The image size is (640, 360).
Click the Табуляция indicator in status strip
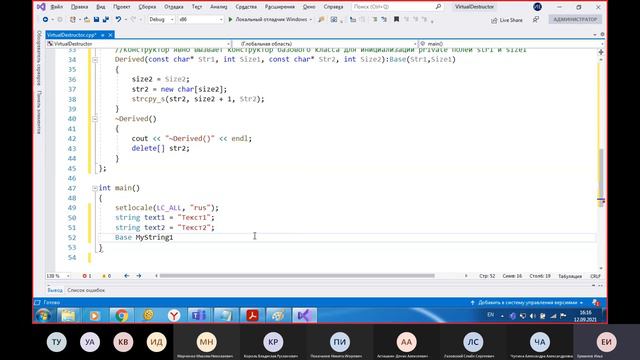click(570, 276)
